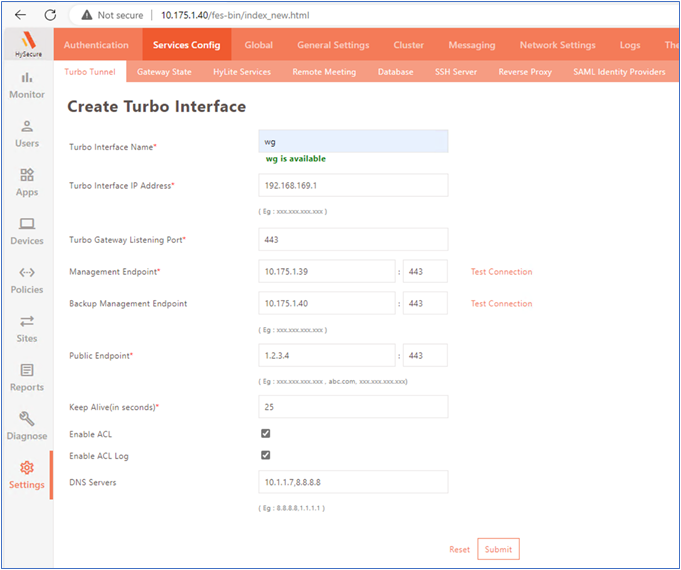The width and height of the screenshot is (681, 570).
Task: Test Connection for Management Endpoint
Action: point(501,272)
